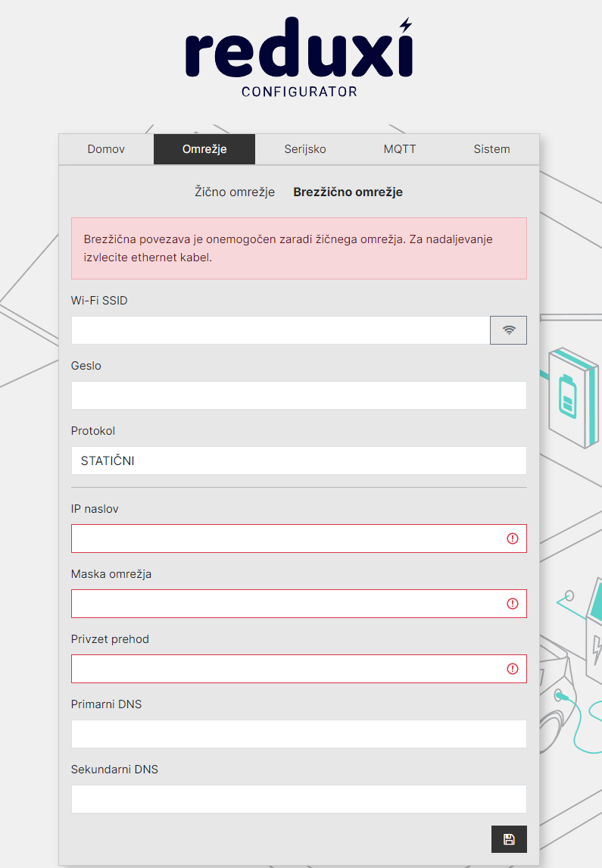Click the Wi-Fi SSID label
602x868 pixels.
coord(99,301)
